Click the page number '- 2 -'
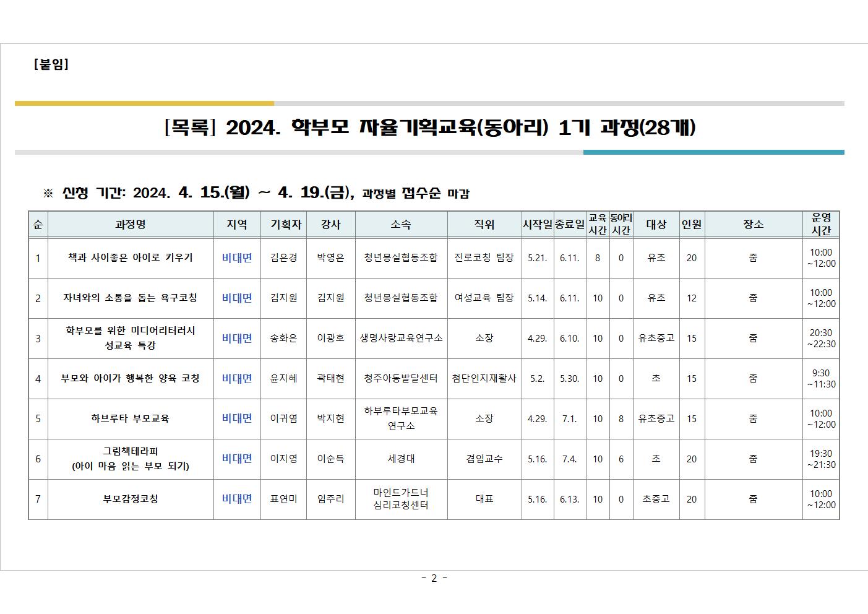 tap(434, 578)
